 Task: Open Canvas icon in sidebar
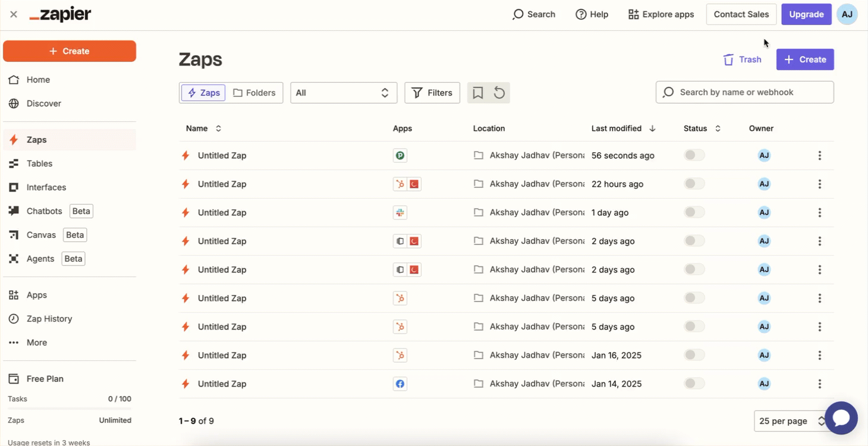14,235
